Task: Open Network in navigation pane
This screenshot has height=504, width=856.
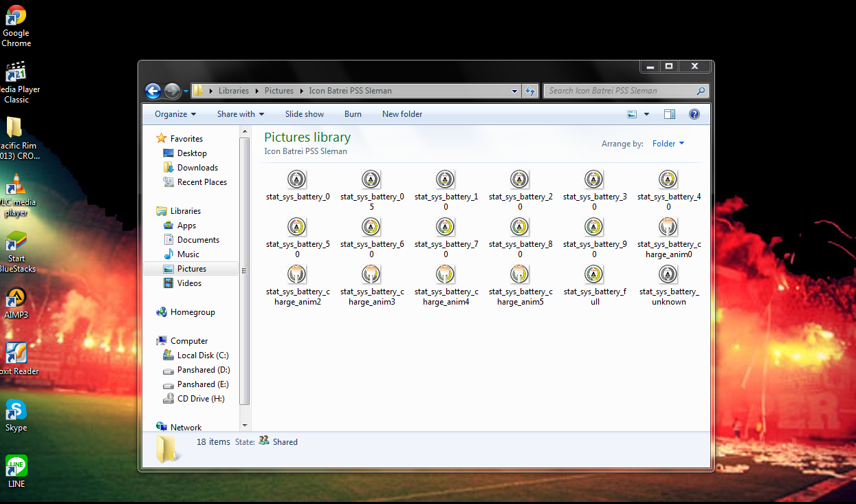Action: (x=179, y=427)
